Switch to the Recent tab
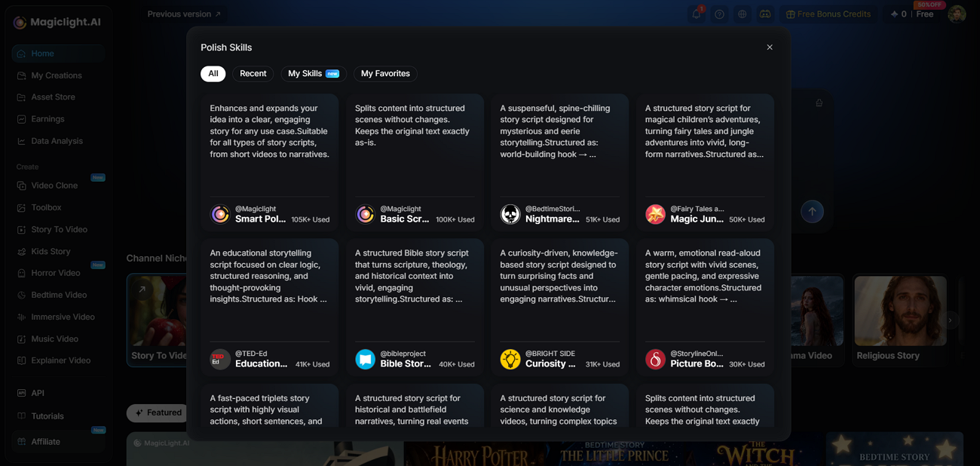Viewport: 980px width, 466px height. click(253, 74)
